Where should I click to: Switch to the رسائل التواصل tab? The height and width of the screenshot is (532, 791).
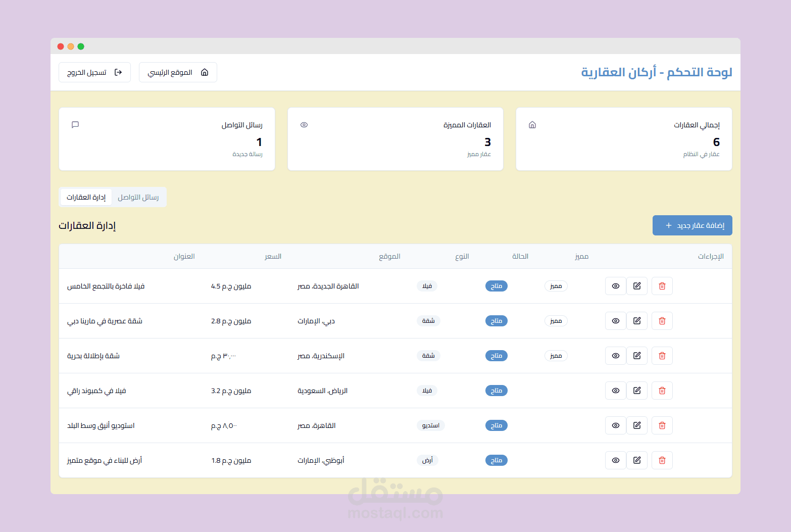pyautogui.click(x=138, y=197)
